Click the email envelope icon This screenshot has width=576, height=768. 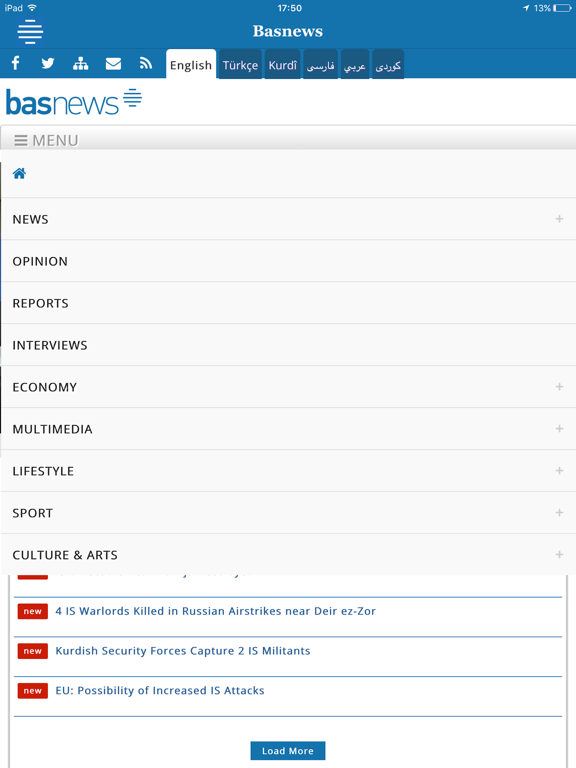click(113, 64)
